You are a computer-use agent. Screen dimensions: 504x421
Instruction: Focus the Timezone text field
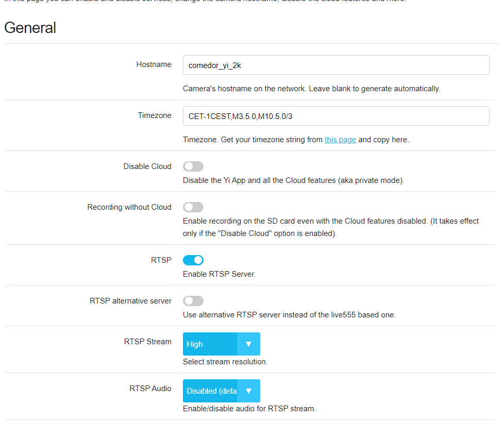[x=335, y=116]
